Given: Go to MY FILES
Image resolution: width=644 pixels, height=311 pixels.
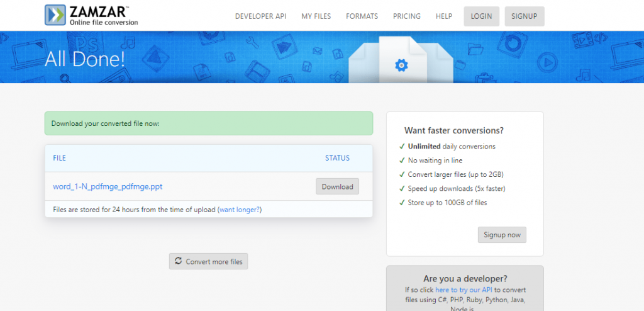Looking at the screenshot, I should pos(316,16).
